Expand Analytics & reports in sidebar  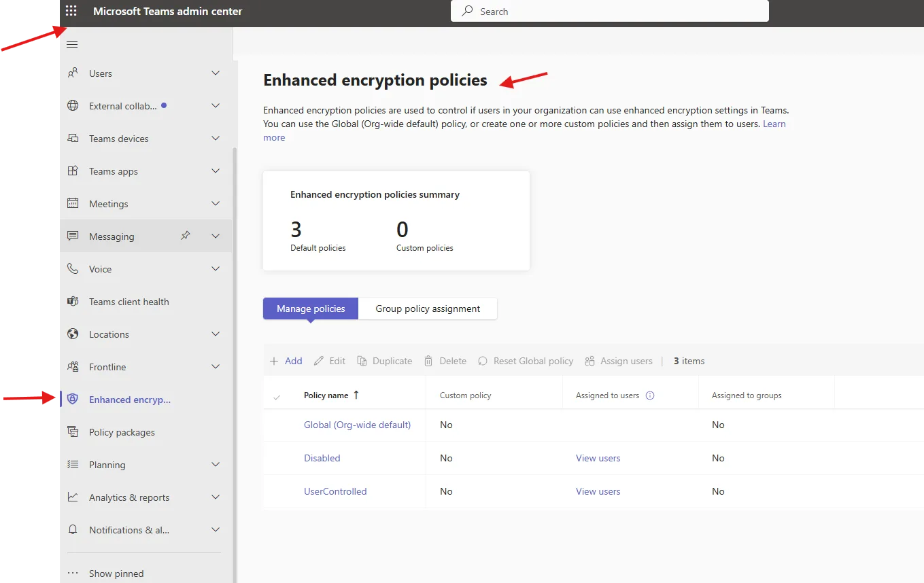pos(216,497)
